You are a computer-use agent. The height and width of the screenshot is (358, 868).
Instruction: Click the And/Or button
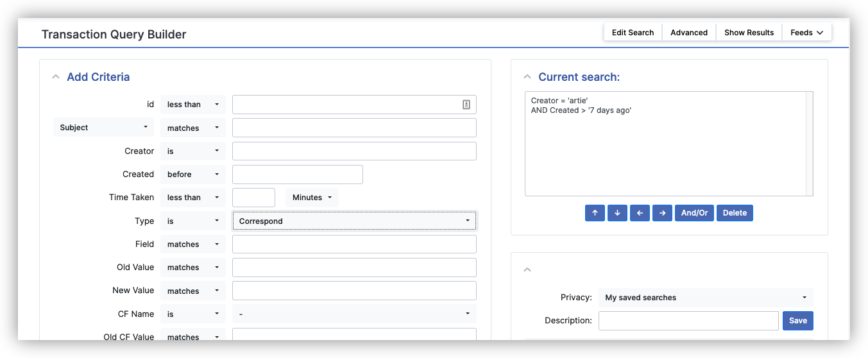pyautogui.click(x=694, y=213)
